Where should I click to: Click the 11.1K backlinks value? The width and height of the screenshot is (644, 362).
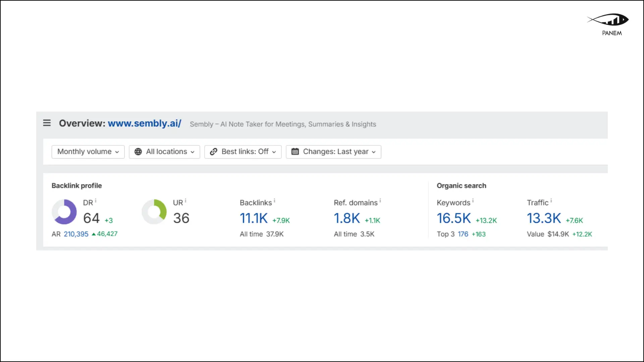coord(254,219)
